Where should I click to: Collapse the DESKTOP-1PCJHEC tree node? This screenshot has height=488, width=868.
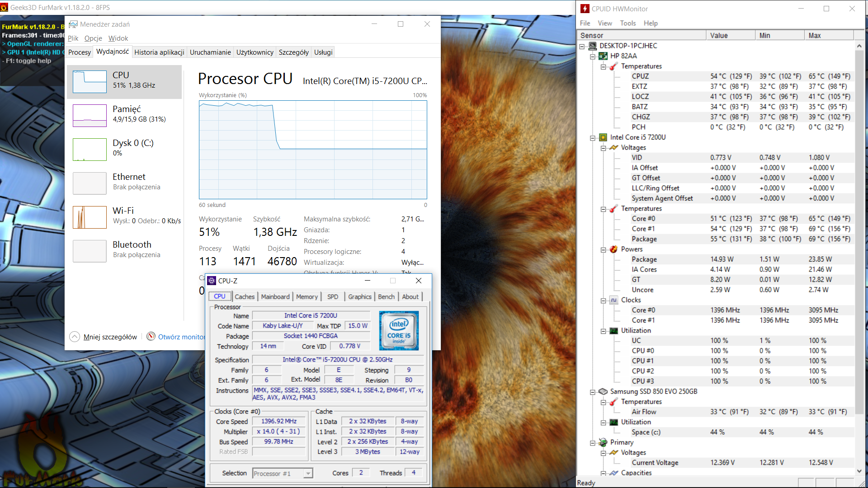click(582, 46)
